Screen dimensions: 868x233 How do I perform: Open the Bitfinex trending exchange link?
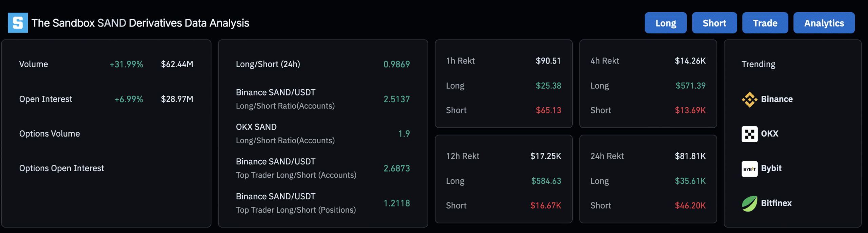point(767,203)
